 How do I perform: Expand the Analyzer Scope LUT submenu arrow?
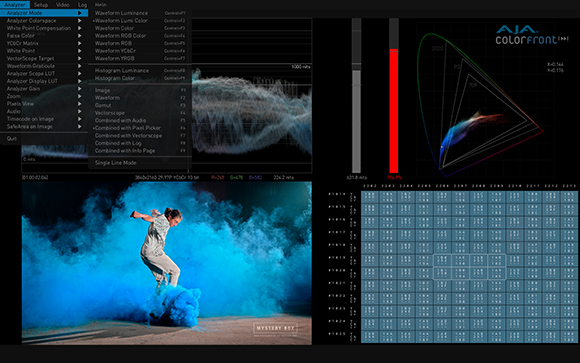(80, 74)
